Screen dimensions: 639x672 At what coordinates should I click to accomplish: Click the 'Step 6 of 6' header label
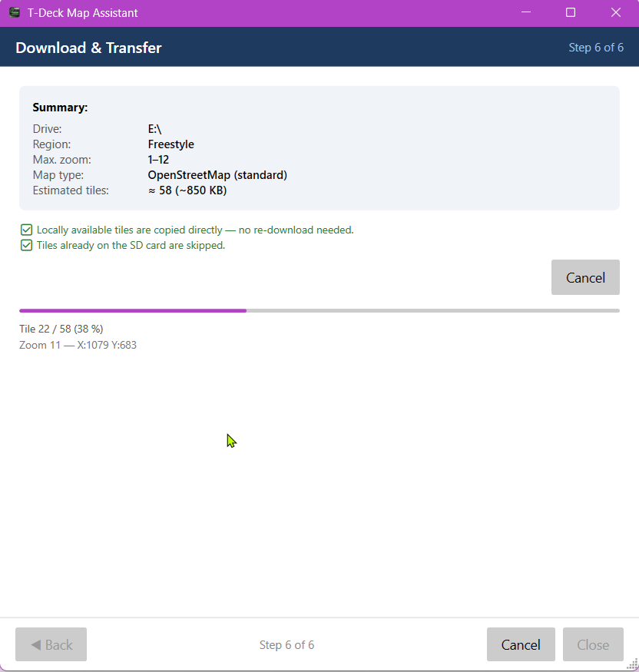pos(596,48)
